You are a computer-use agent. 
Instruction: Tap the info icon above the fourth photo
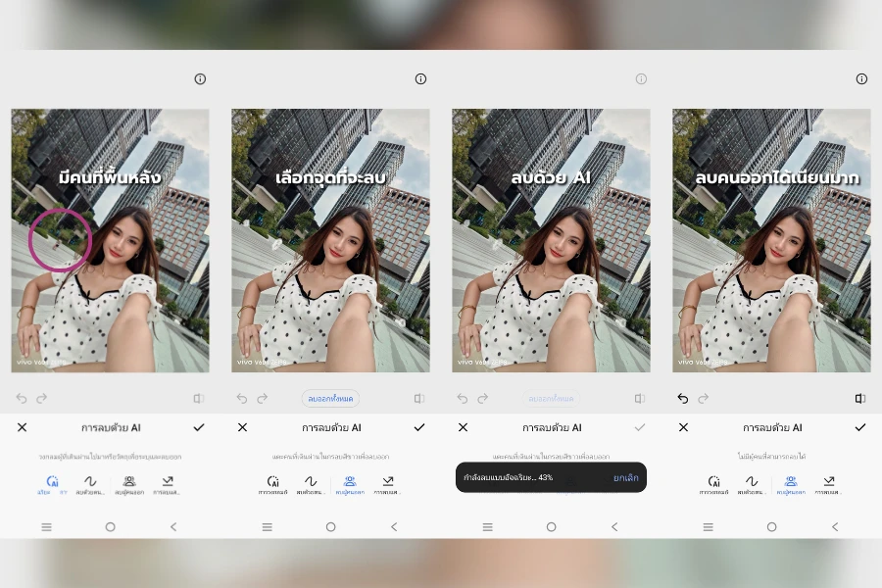(x=861, y=79)
